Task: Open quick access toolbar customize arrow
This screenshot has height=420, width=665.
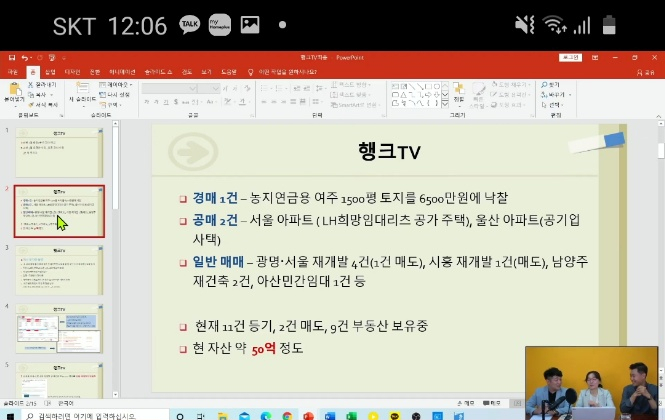Action: (x=64, y=58)
